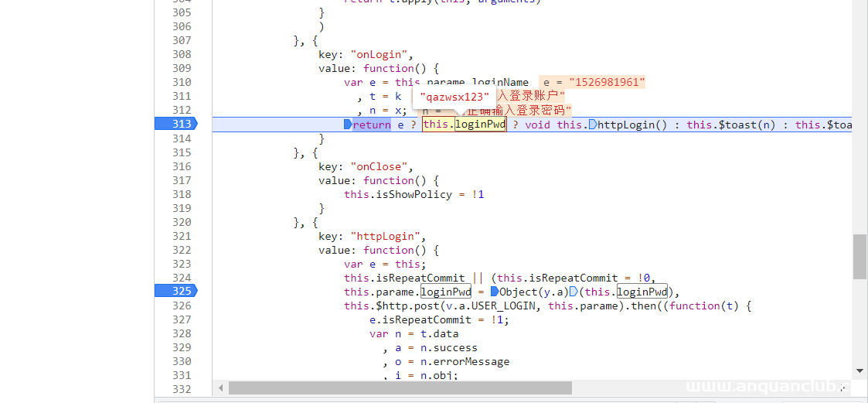The image size is (868, 403).
Task: Click the vertical scrollbar thumb
Action: (859, 256)
